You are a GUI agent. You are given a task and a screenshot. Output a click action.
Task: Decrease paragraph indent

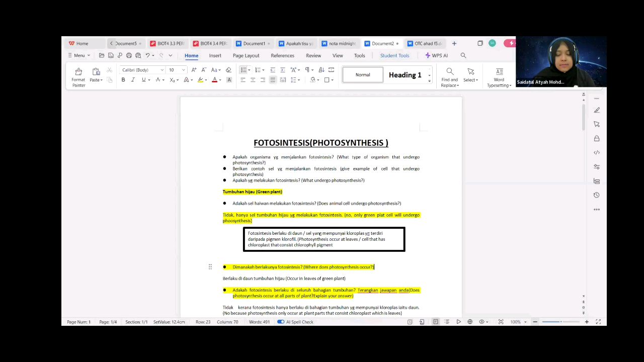pos(273,70)
